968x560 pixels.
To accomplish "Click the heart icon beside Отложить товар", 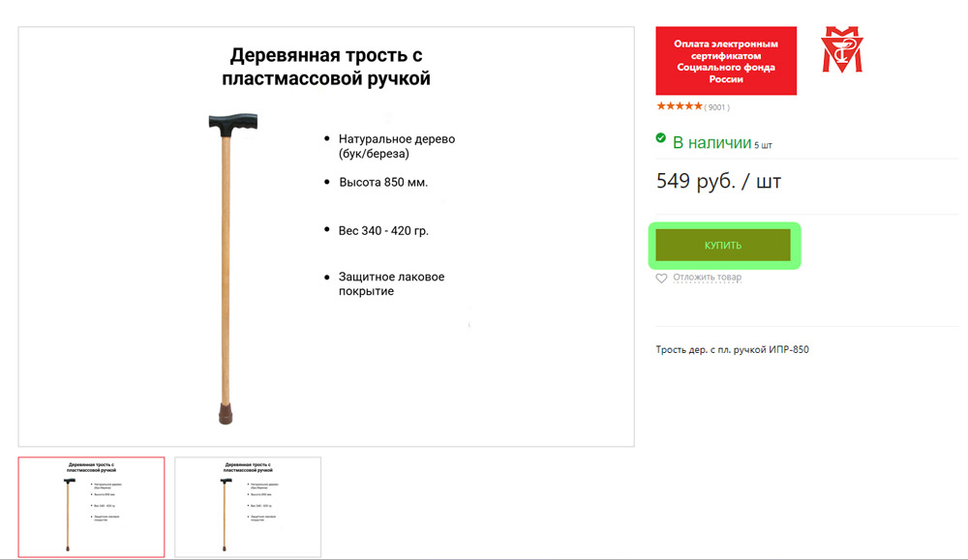I will (x=661, y=279).
